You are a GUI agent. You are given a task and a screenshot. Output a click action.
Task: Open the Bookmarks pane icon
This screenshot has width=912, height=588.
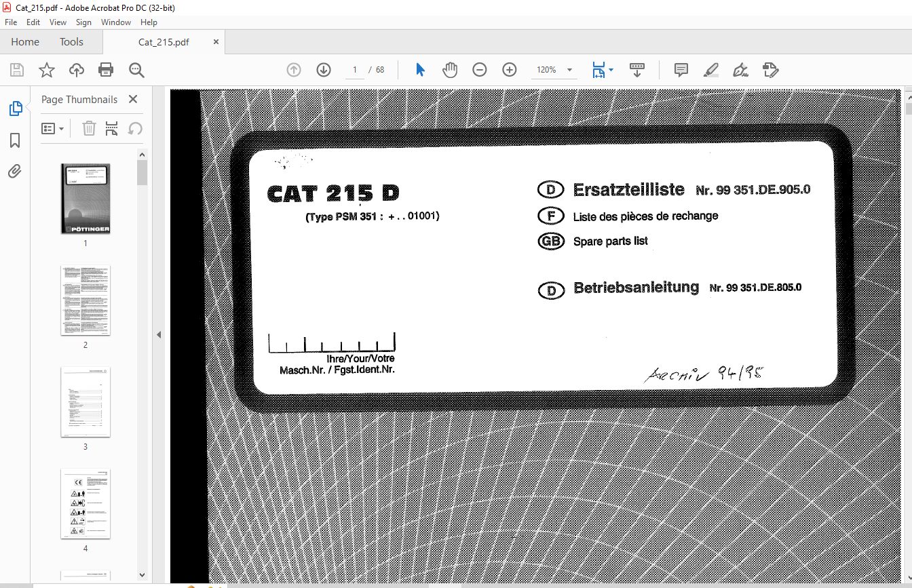coord(15,140)
